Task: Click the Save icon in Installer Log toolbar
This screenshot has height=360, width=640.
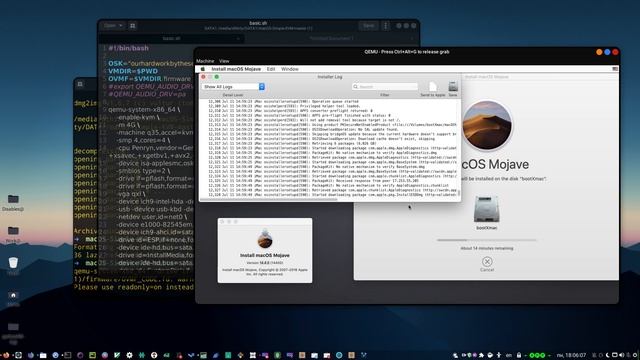Action: (453, 87)
